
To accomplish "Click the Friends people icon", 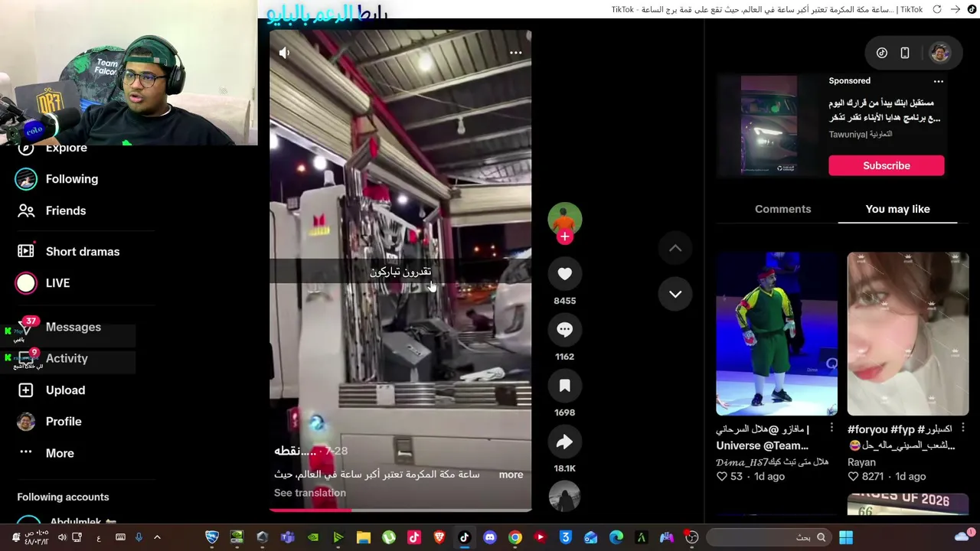I will coord(26,210).
